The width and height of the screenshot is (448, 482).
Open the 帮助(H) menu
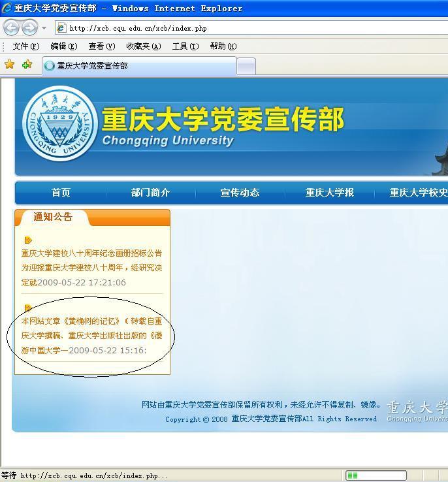click(x=223, y=46)
